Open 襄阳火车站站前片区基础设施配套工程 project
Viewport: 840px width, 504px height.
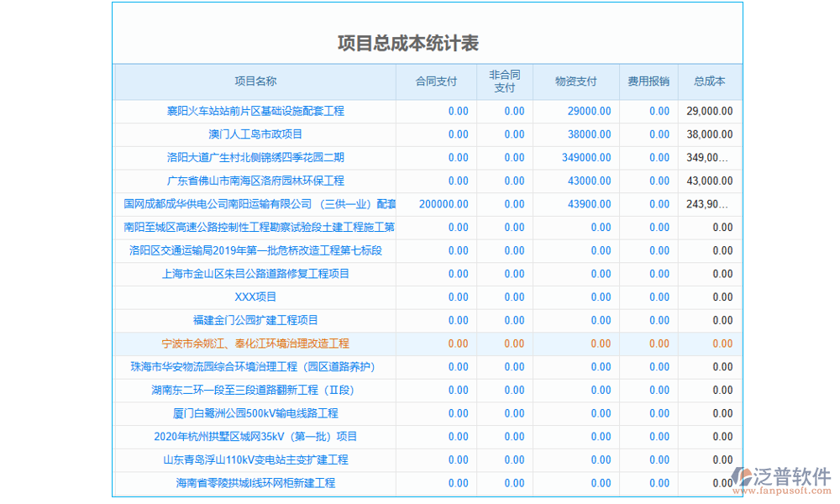[254, 111]
